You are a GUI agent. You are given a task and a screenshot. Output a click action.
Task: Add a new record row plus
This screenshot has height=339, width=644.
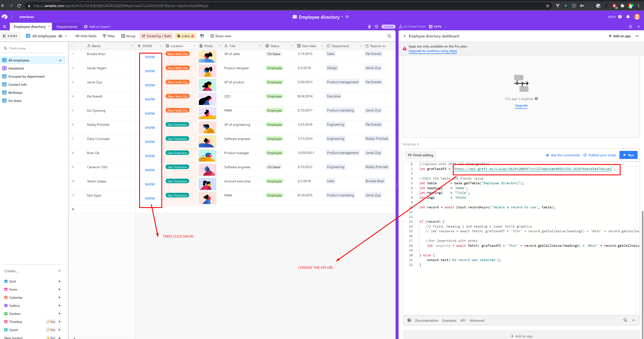(x=73, y=209)
